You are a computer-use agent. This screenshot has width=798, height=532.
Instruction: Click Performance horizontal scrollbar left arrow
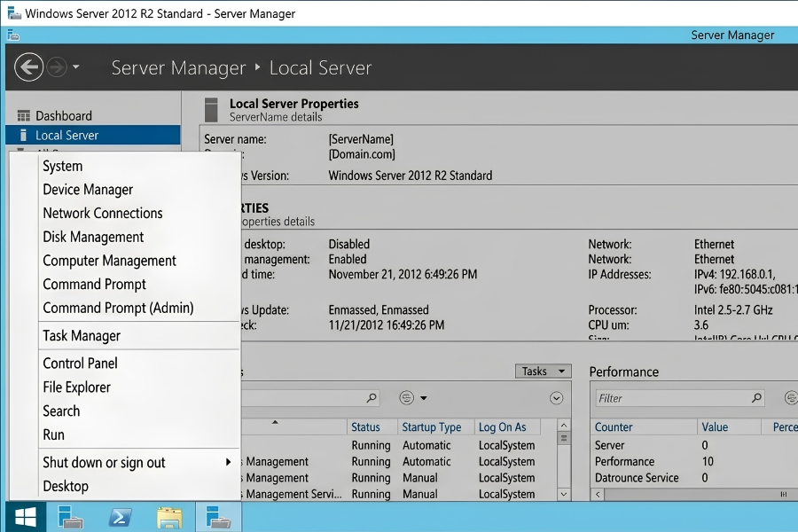pyautogui.click(x=598, y=495)
